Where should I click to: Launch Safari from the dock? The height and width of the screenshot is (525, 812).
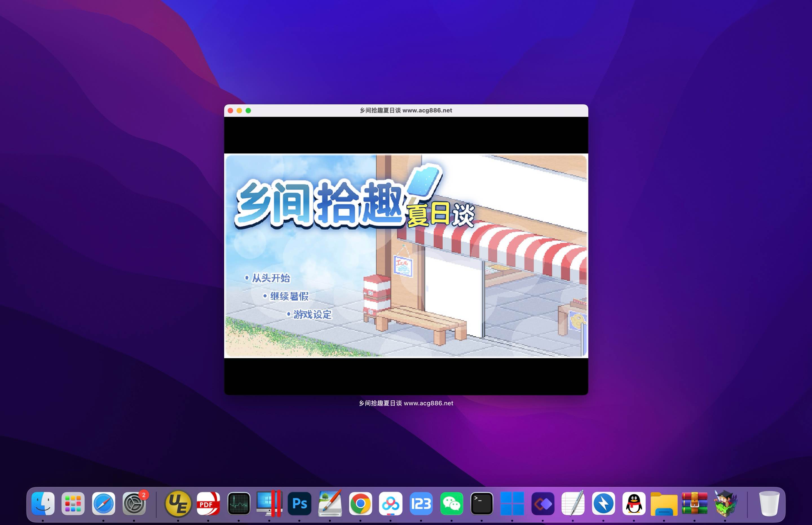(104, 503)
